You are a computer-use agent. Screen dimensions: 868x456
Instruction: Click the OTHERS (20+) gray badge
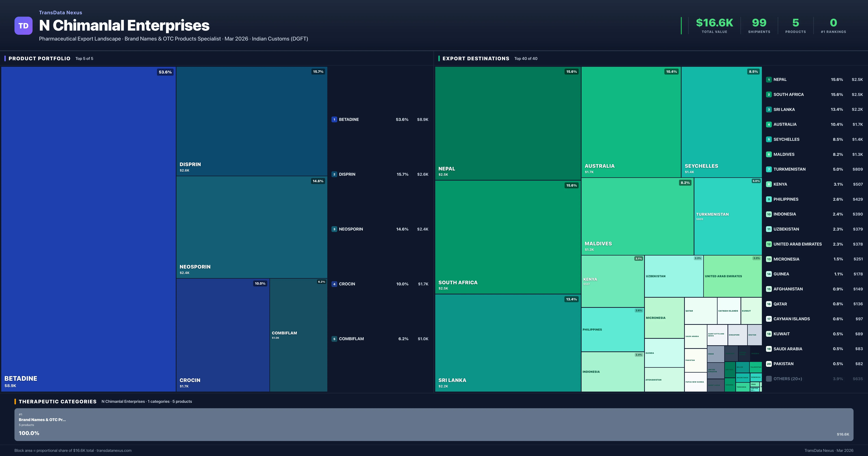tap(769, 378)
